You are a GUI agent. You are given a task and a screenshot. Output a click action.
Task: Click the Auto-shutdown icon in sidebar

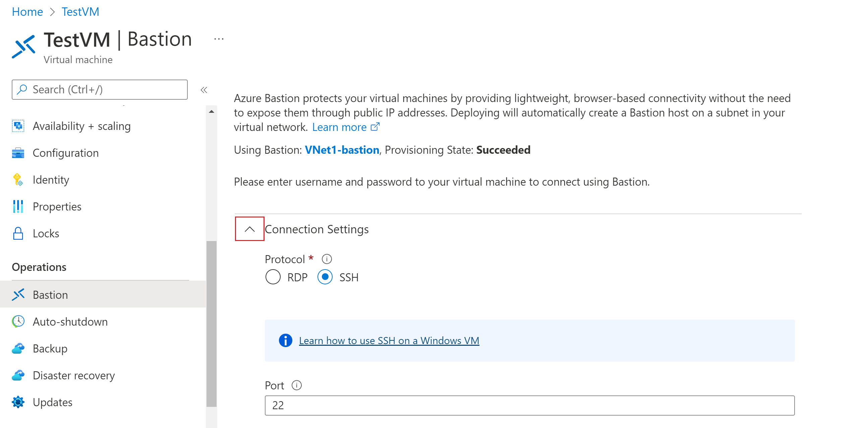tap(17, 321)
